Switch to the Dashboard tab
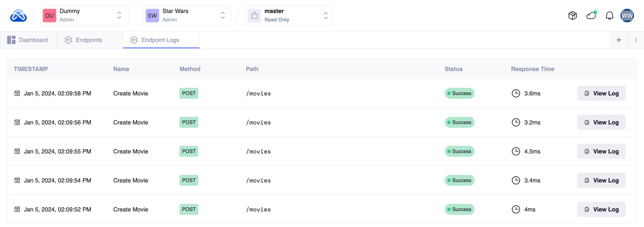Viewport: 644px width, 227px height. (27, 40)
